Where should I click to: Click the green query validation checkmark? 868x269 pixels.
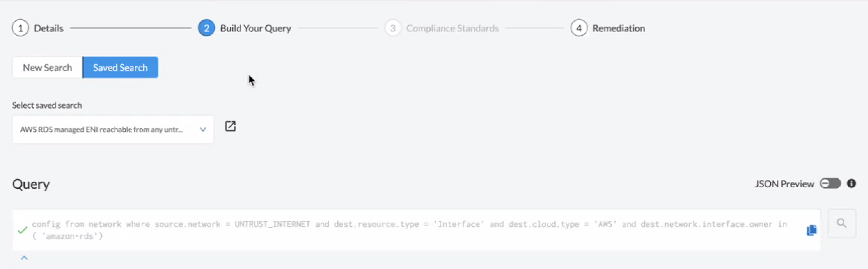click(22, 230)
